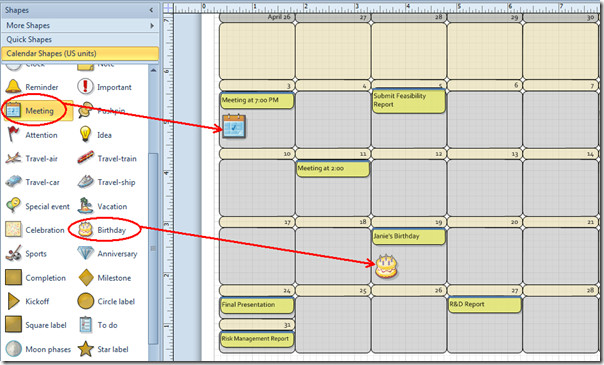Select the R&D Report appointment

(484, 304)
